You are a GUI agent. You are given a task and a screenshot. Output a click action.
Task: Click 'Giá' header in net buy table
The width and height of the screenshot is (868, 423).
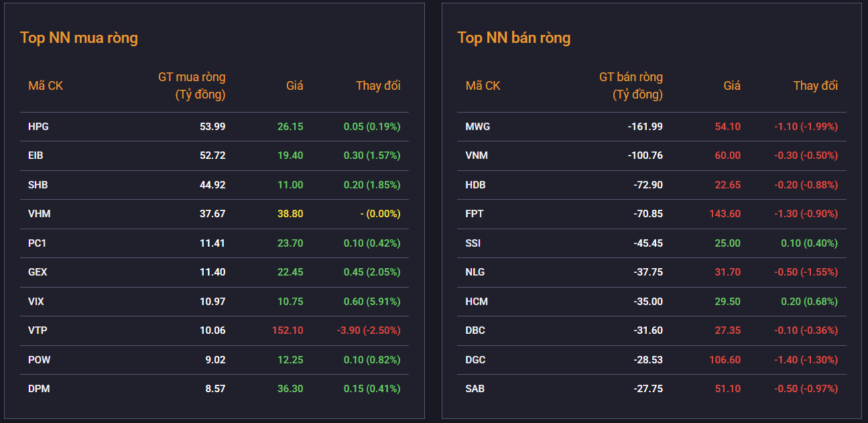[295, 86]
